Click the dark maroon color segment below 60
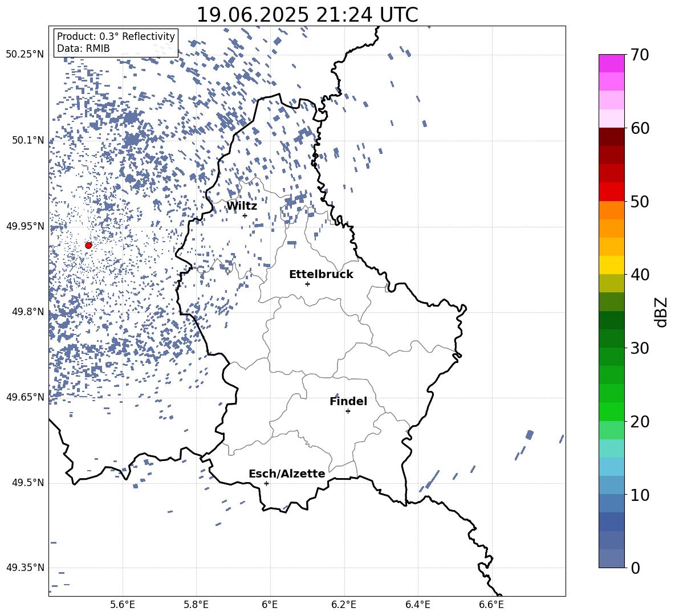 point(612,137)
